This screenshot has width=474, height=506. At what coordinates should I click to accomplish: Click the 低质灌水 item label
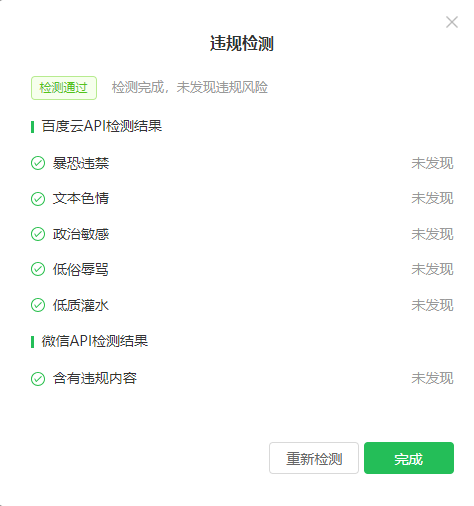pyautogui.click(x=81, y=305)
